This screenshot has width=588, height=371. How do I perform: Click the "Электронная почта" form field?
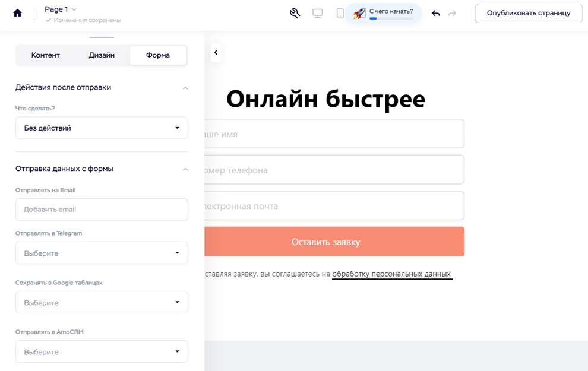coord(334,206)
